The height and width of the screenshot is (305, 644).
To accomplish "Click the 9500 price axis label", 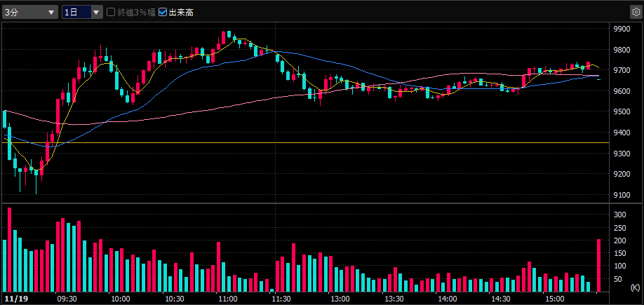I will pyautogui.click(x=622, y=111).
